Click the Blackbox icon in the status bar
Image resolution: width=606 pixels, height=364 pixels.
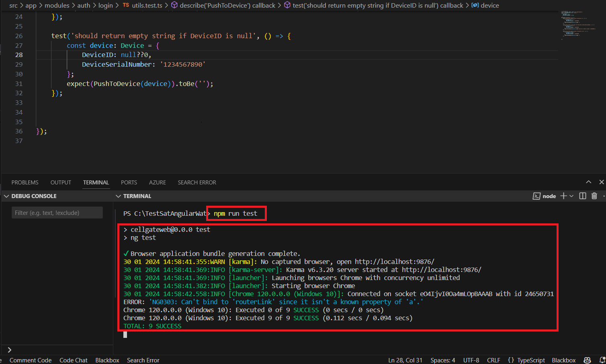(x=563, y=360)
